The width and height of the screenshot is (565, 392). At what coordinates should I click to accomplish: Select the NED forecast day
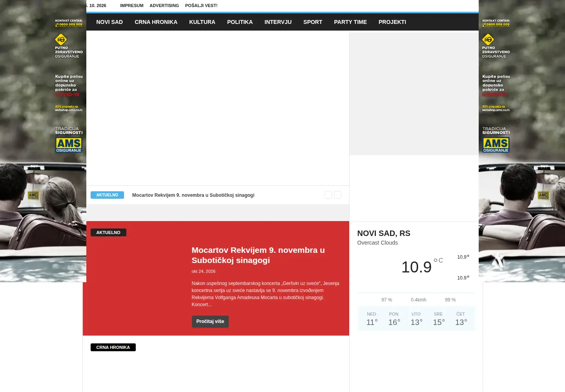click(372, 319)
